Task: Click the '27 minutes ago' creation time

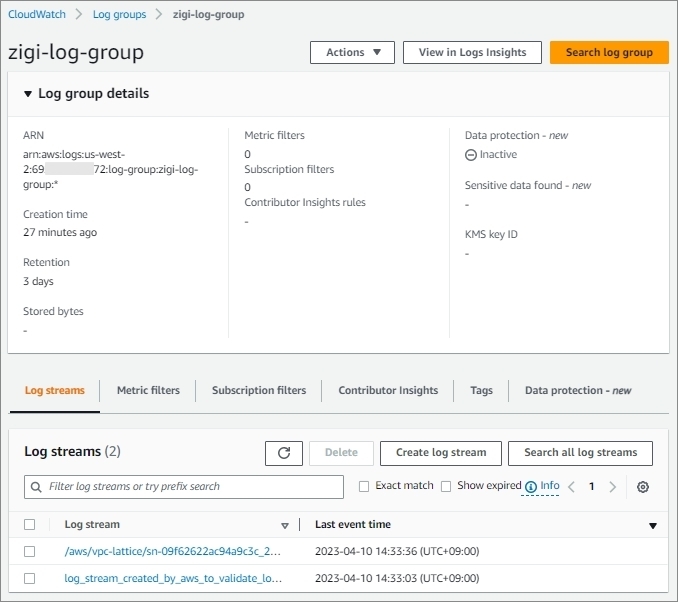Action: [x=60, y=233]
